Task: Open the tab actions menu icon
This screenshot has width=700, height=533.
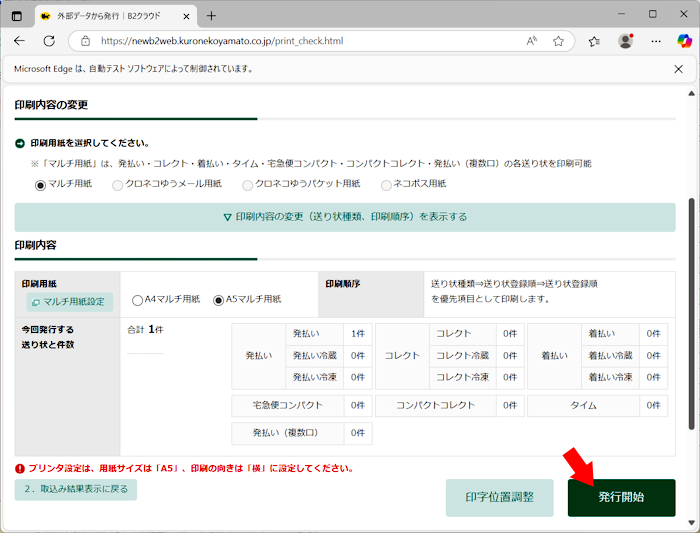Action: point(17,16)
